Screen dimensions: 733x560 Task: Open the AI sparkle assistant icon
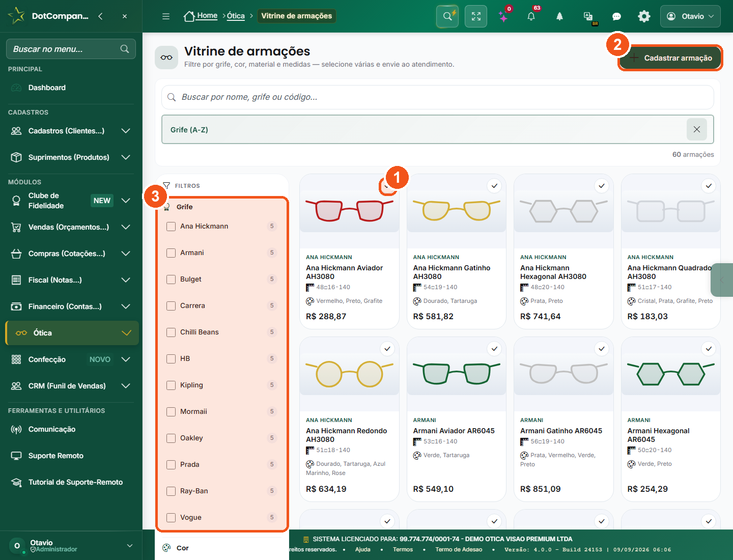[x=503, y=17]
